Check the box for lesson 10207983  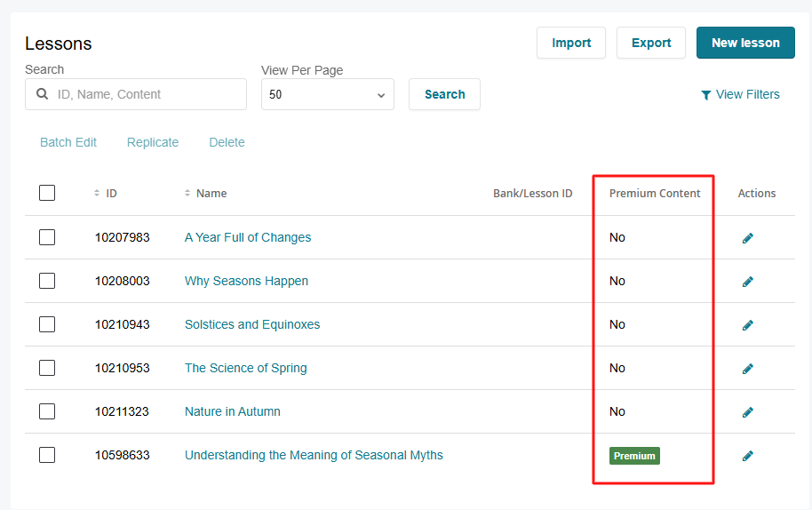[47, 237]
